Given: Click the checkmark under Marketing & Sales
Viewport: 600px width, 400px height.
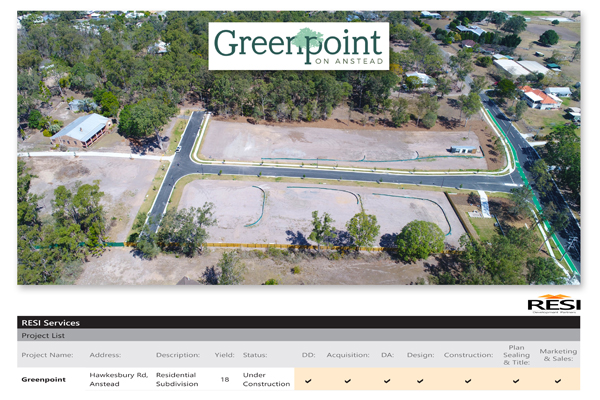Looking at the screenshot, I should (558, 381).
